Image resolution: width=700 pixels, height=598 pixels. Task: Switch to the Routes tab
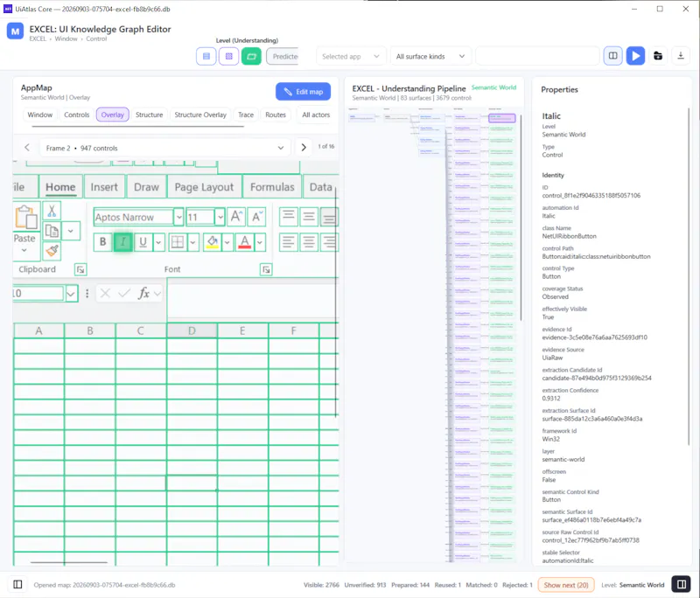point(276,115)
